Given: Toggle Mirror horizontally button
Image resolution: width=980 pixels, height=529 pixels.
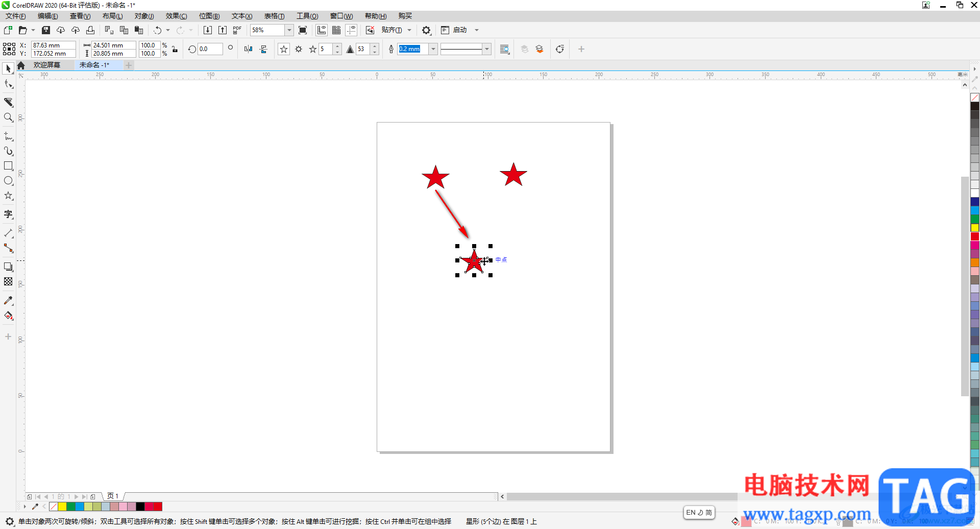Looking at the screenshot, I should [248, 49].
